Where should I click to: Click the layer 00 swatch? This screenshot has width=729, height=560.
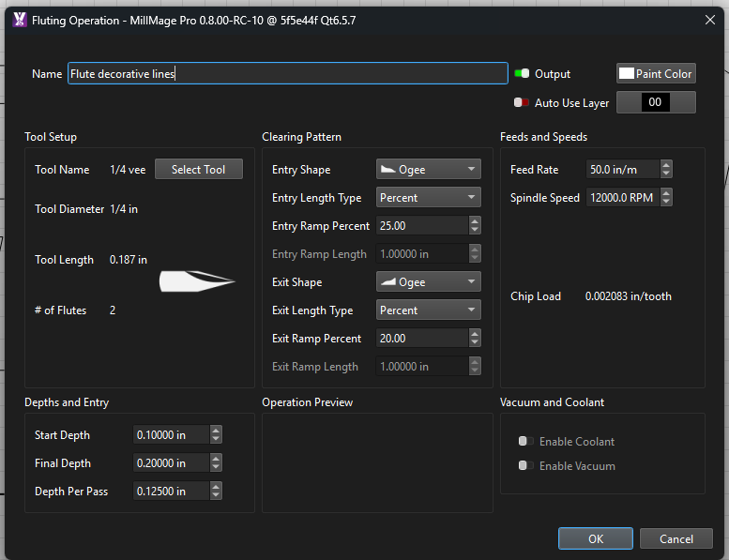click(x=656, y=103)
